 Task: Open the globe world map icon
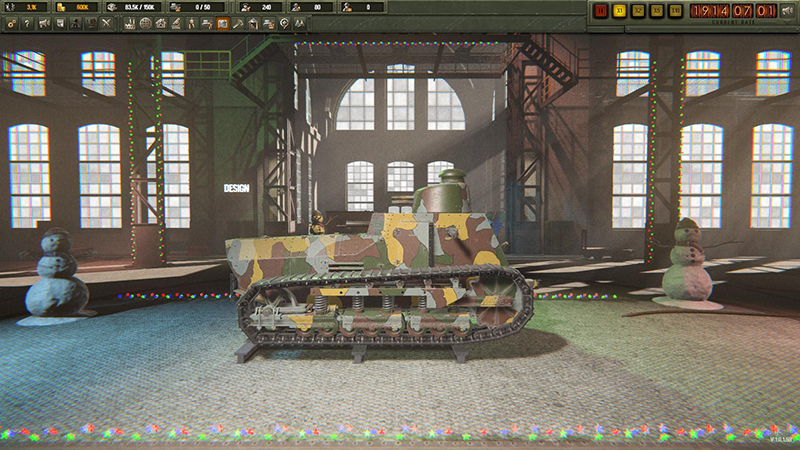tap(145, 23)
